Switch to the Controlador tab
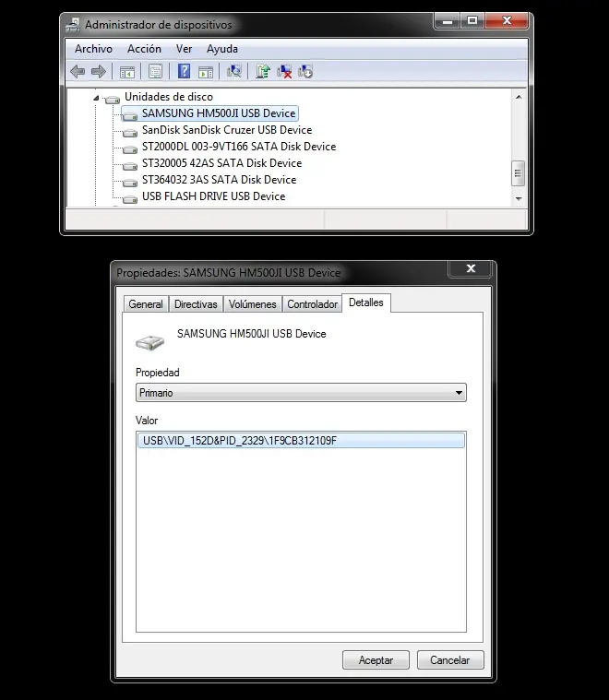Viewport: 609px width, 700px height. (312, 304)
